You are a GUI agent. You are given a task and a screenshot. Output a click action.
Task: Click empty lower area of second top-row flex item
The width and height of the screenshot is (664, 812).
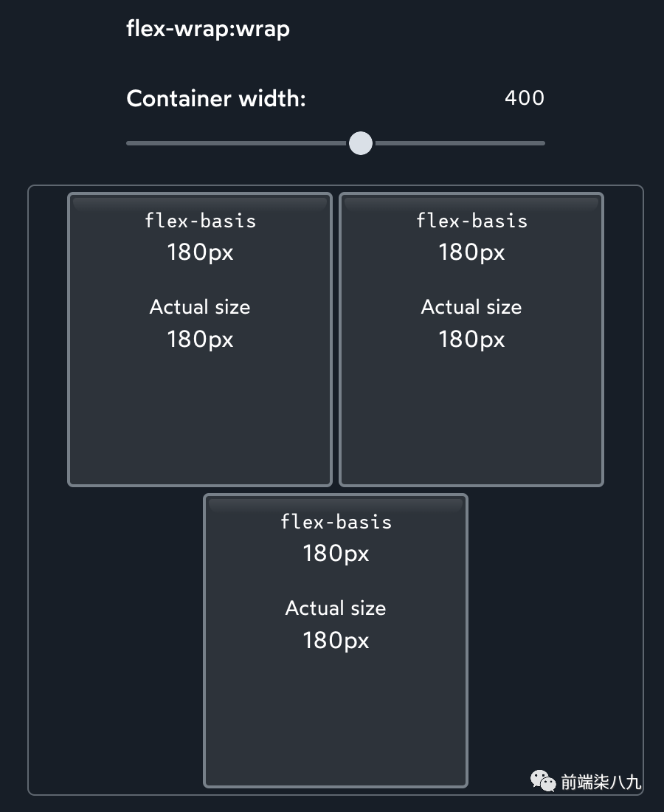(471, 417)
